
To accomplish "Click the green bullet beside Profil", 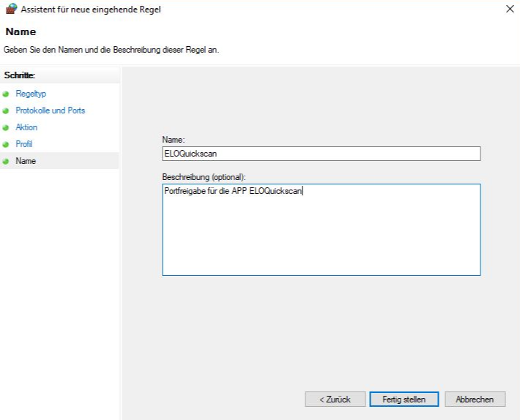I will coord(6,145).
